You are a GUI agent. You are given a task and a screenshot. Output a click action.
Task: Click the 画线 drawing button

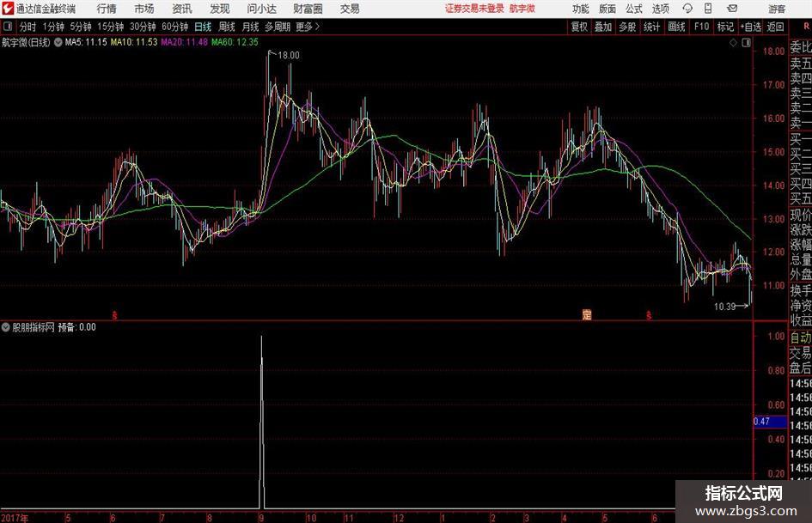point(676,27)
